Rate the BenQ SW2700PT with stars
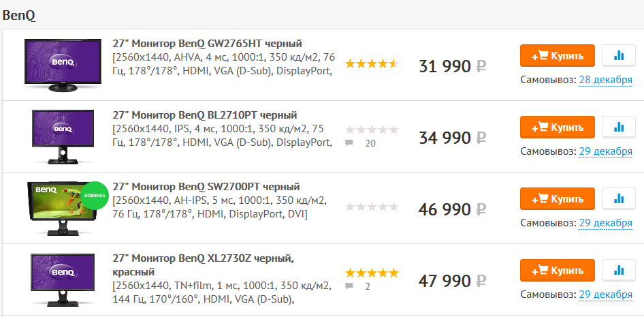The height and width of the screenshot is (317, 644). (371, 207)
